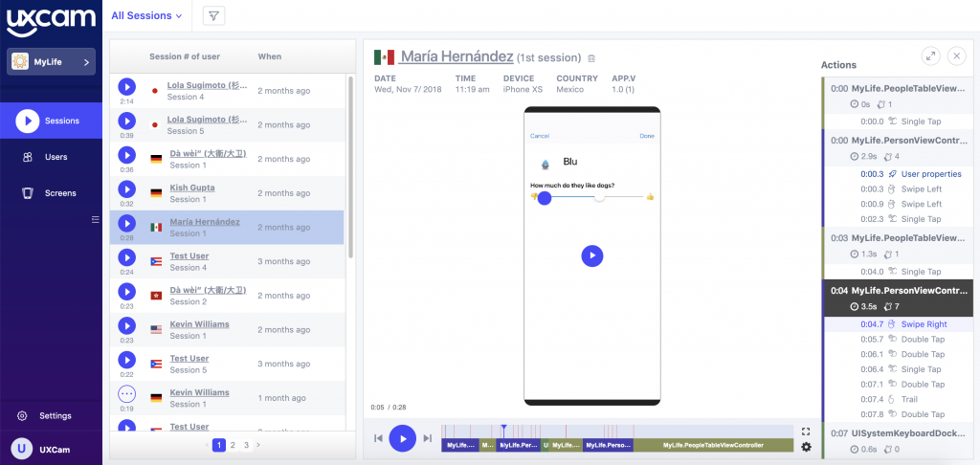
Task: Select the 0:07.8 Double Tap action
Action: 898,414
